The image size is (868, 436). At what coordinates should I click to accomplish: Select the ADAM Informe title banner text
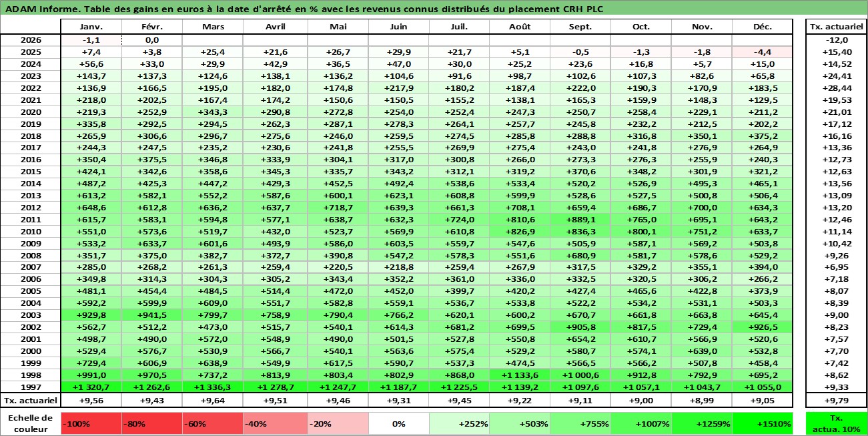tap(306, 9)
